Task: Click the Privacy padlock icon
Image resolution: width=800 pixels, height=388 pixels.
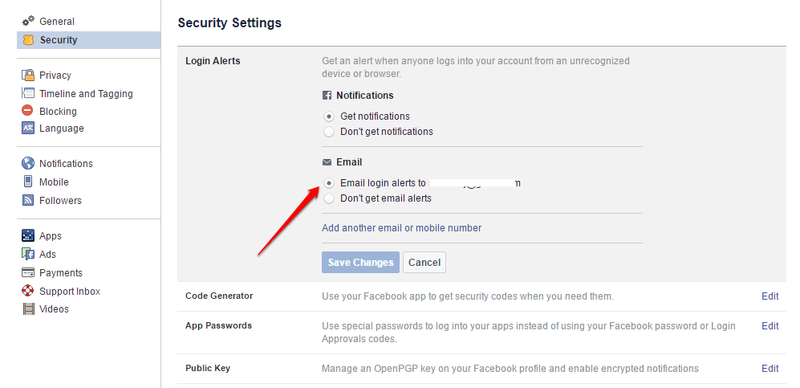Action: coord(28,75)
